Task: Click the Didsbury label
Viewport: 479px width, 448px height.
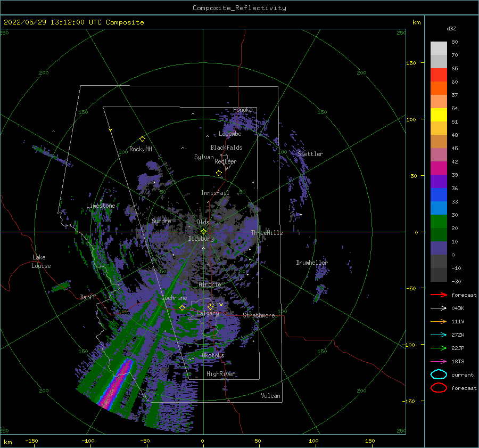Action: tap(201, 239)
